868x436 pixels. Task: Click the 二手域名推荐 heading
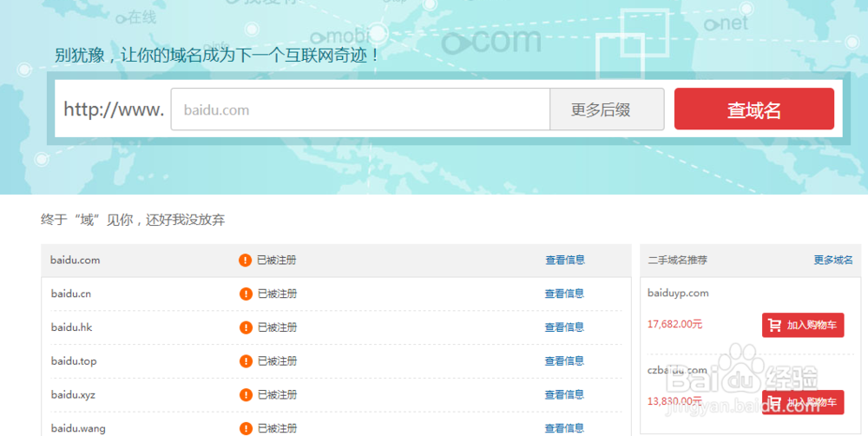click(x=678, y=260)
